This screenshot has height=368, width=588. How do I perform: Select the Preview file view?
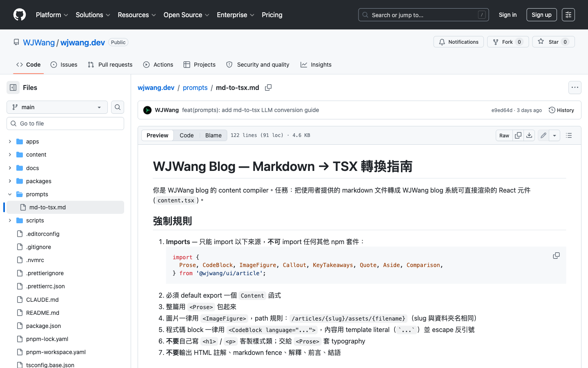[x=158, y=135]
